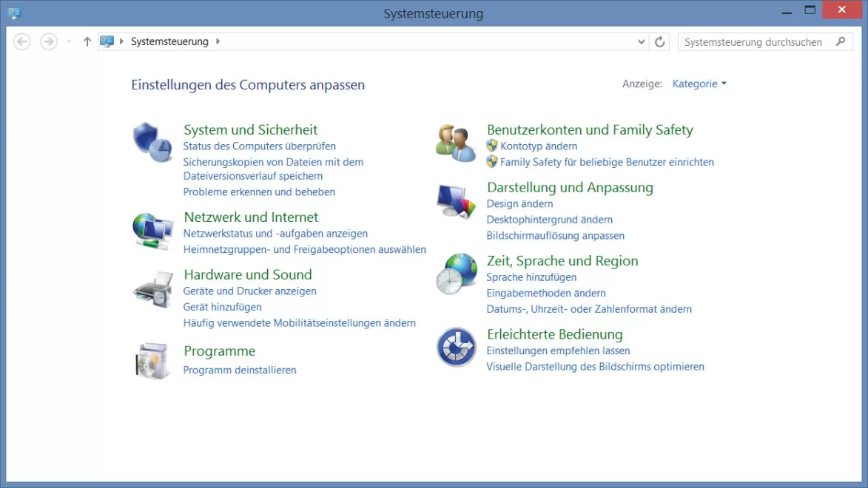Click the Benutzerkonten users icon
The width and height of the screenshot is (868, 488).
(456, 143)
